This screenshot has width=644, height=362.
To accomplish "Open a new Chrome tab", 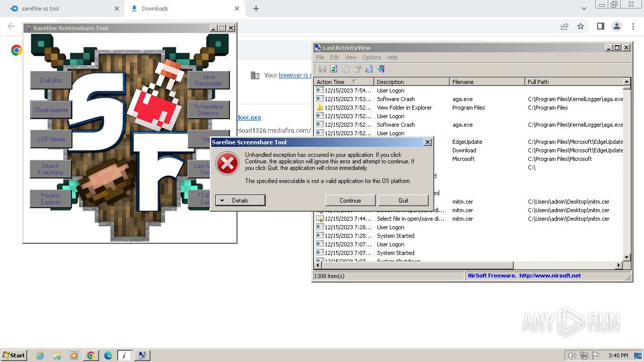I will (x=256, y=9).
